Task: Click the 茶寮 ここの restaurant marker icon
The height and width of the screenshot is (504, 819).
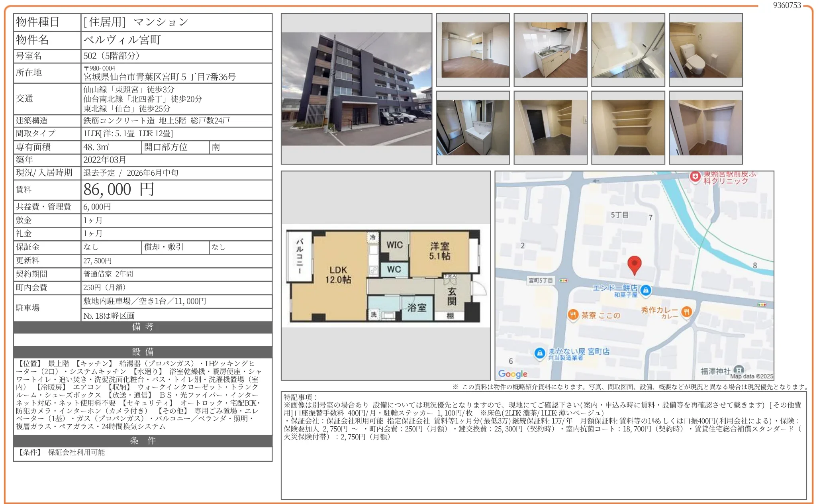Action: tap(573, 315)
